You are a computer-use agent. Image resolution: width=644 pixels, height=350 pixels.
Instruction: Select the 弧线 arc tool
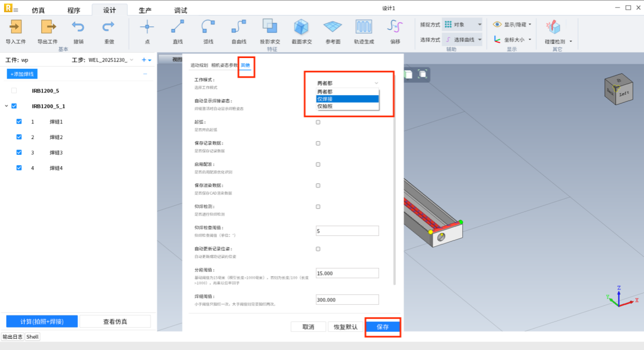coord(208,27)
